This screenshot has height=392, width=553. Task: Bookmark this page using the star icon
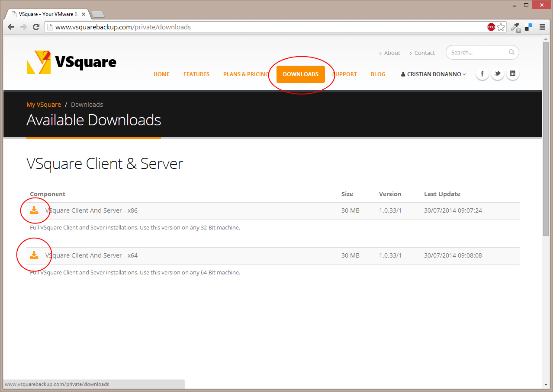pos(501,27)
